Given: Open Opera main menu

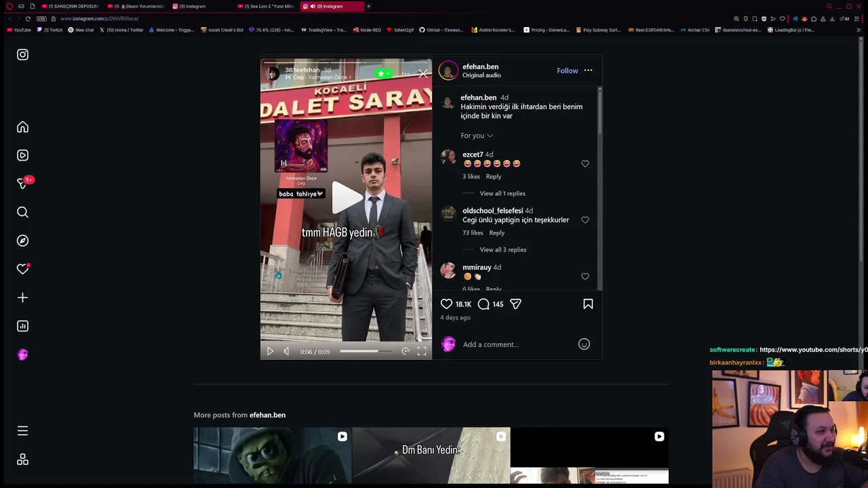Looking at the screenshot, I should 9,6.
